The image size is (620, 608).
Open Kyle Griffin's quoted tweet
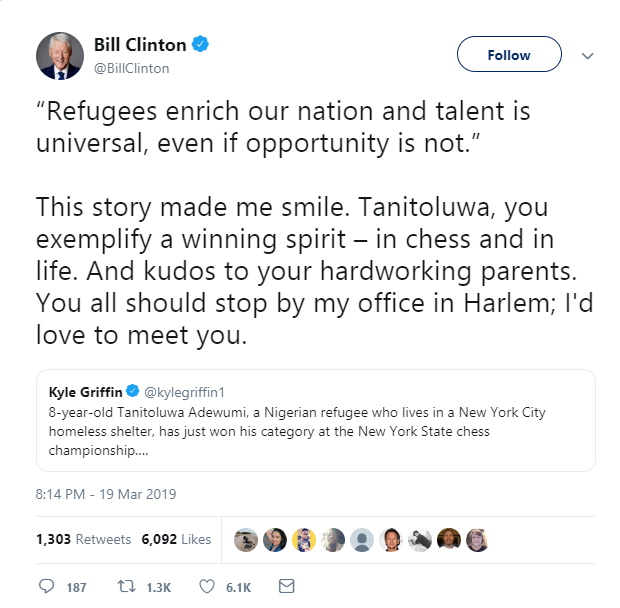315,430
